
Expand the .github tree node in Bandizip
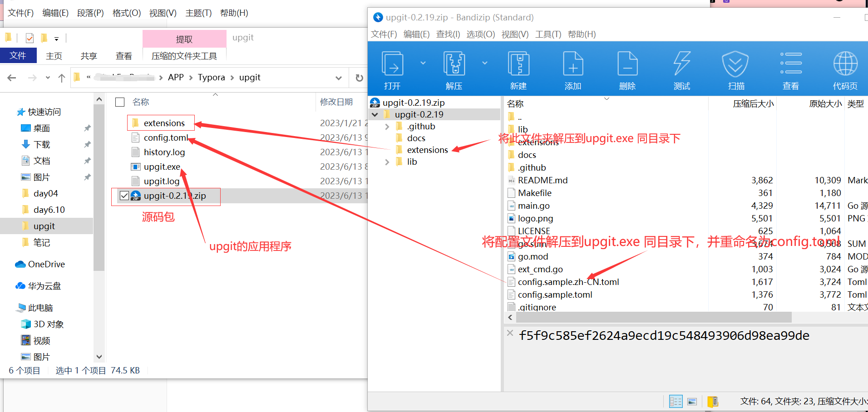click(387, 127)
